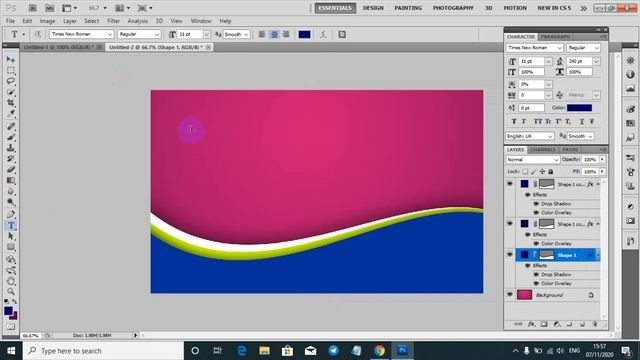Click the delete layer trash icon
The image size is (640, 360).
pos(595,324)
